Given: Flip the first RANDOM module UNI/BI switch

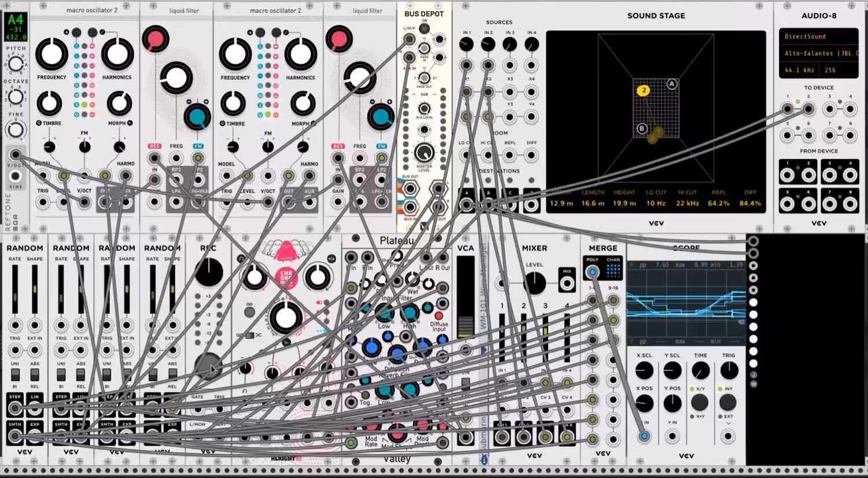Looking at the screenshot, I should [x=15, y=374].
